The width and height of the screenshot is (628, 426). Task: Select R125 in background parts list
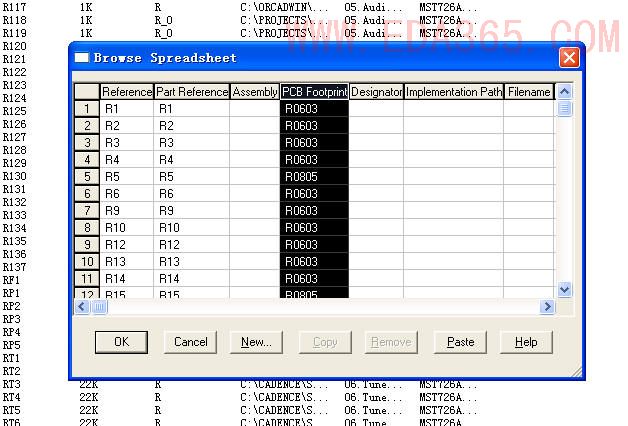click(x=14, y=111)
